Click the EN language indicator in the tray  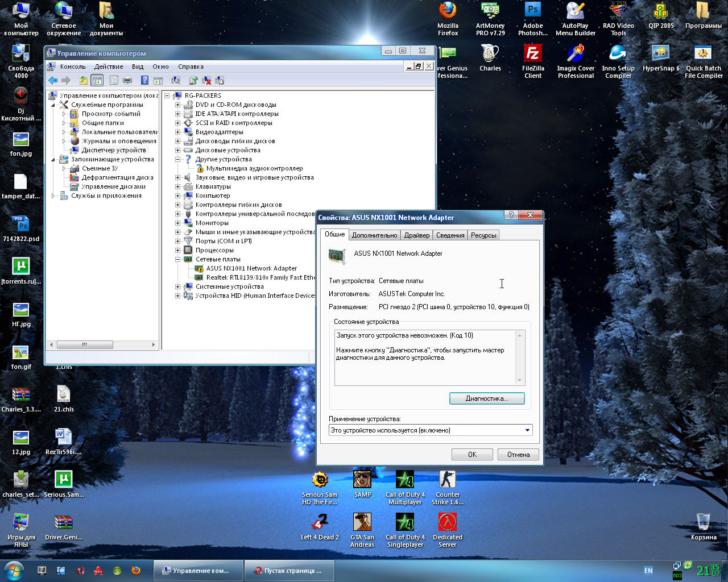click(x=648, y=571)
